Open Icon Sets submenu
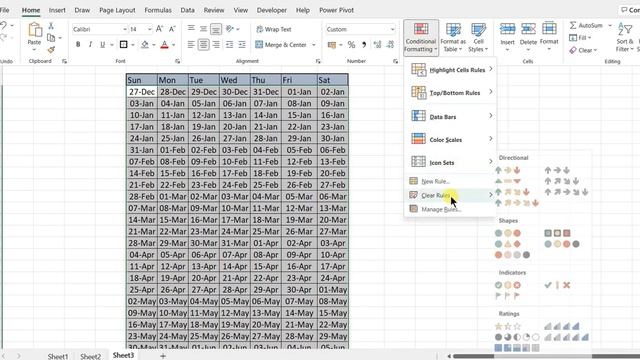Screen dimensions: 640x360 (451, 162)
